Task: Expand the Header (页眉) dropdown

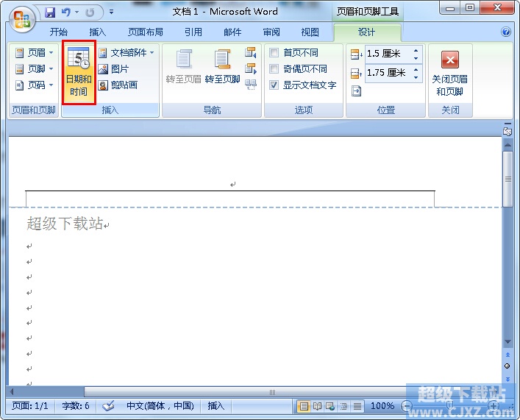Action: pyautogui.click(x=34, y=53)
